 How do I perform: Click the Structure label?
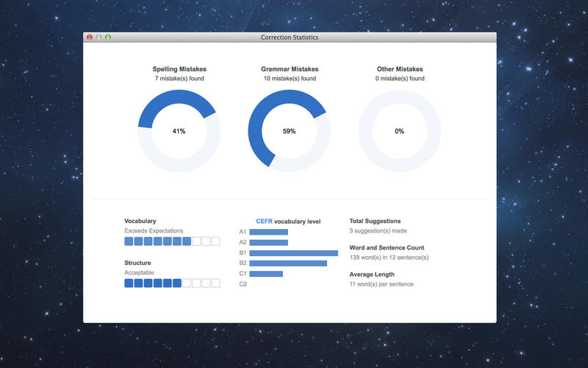[x=137, y=263]
